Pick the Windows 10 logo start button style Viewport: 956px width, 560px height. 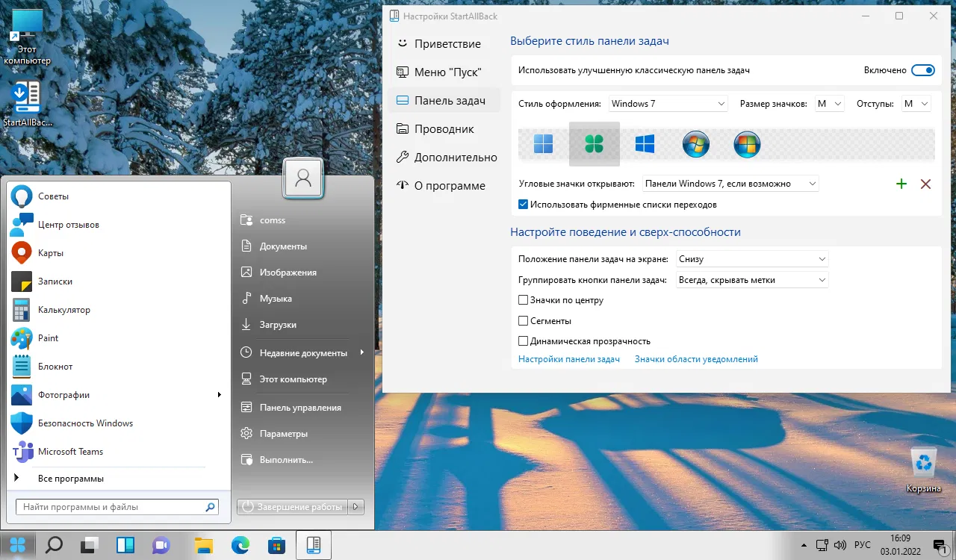(x=645, y=144)
